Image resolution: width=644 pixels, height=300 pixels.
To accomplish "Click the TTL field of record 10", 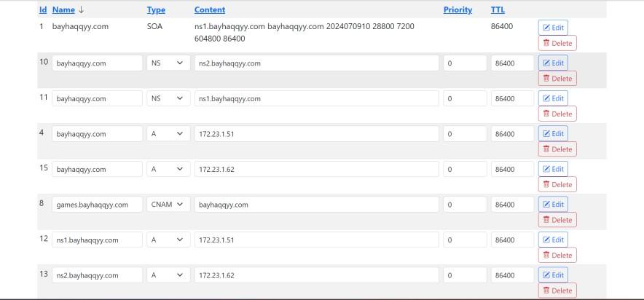I will pos(513,63).
